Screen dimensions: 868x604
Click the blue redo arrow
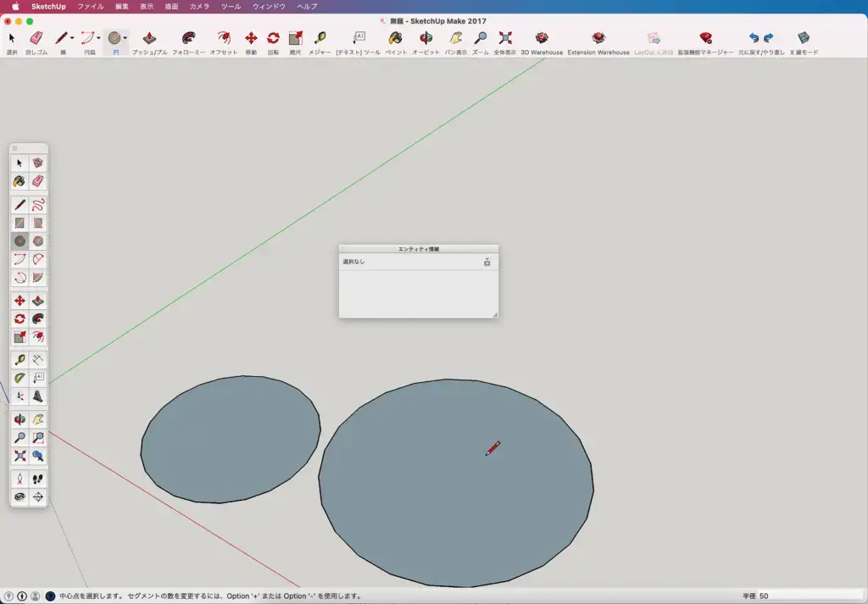pos(768,37)
